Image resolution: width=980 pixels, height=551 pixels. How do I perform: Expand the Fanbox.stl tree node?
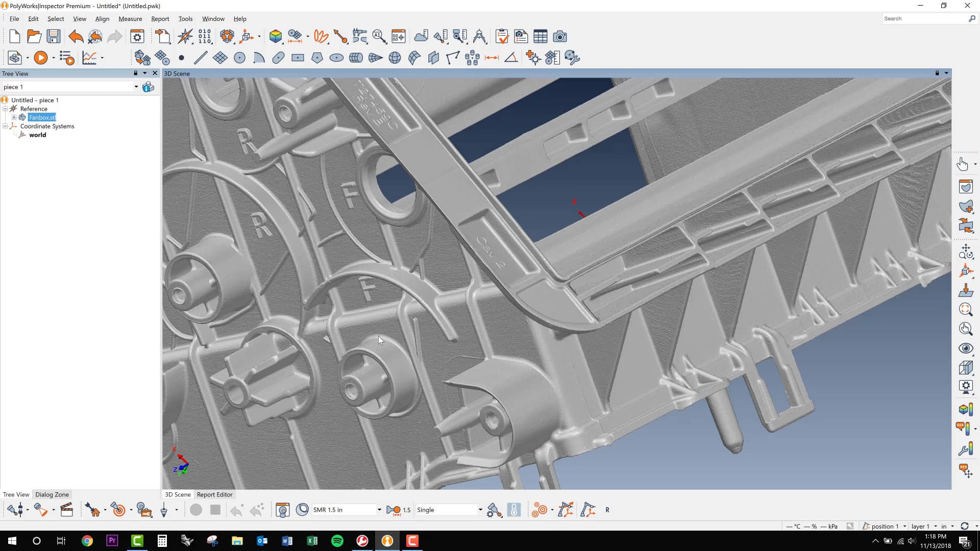[x=14, y=117]
